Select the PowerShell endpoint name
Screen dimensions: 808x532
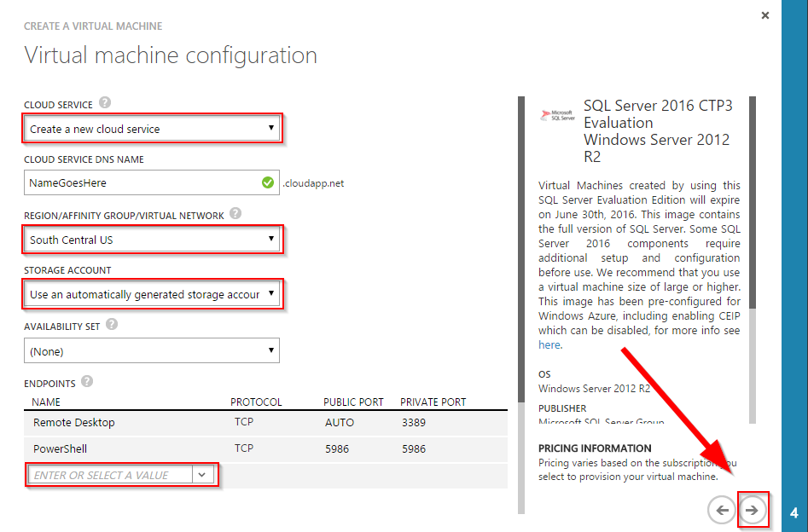tap(60, 449)
